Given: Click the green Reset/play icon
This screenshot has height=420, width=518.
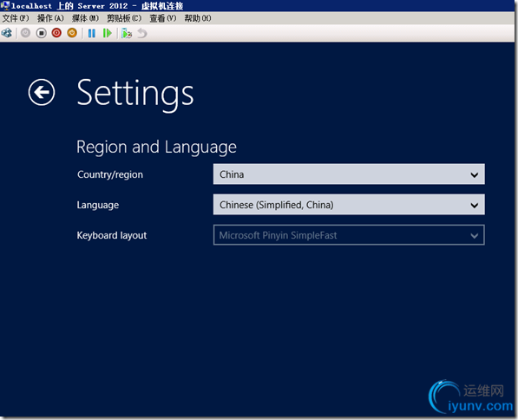Looking at the screenshot, I should (x=108, y=33).
